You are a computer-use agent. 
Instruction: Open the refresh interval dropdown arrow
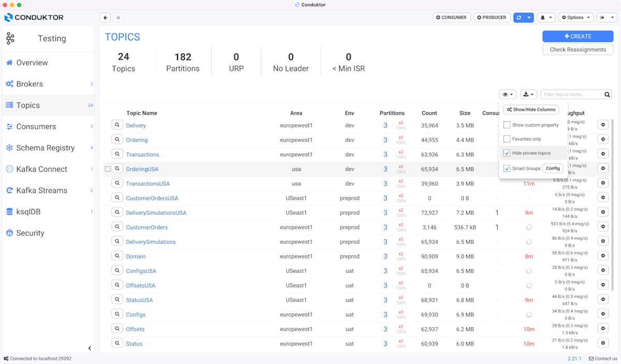pyautogui.click(x=529, y=18)
